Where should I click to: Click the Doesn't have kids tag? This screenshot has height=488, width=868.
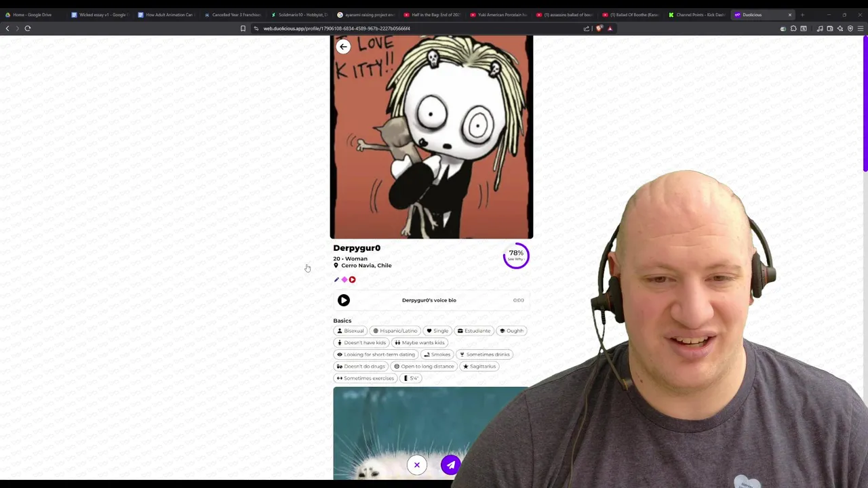pyautogui.click(x=361, y=343)
